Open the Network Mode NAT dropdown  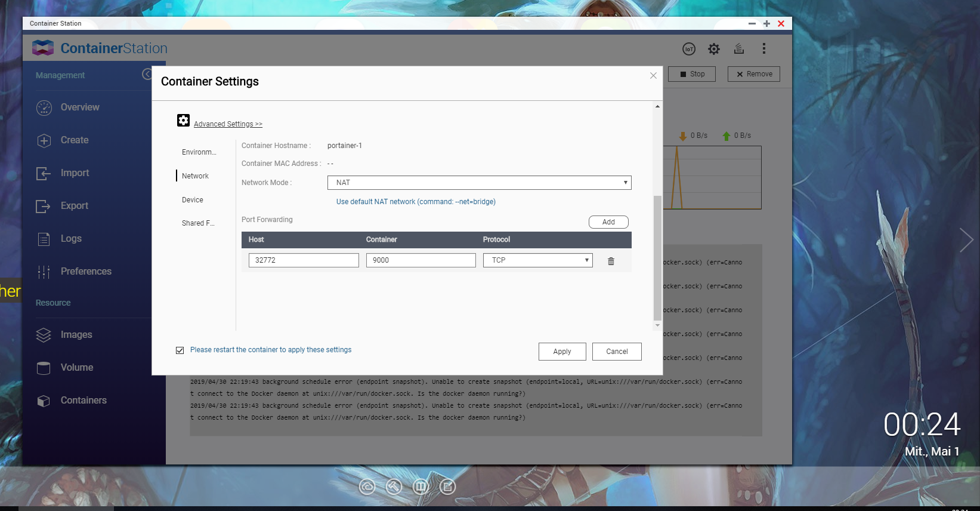point(479,183)
